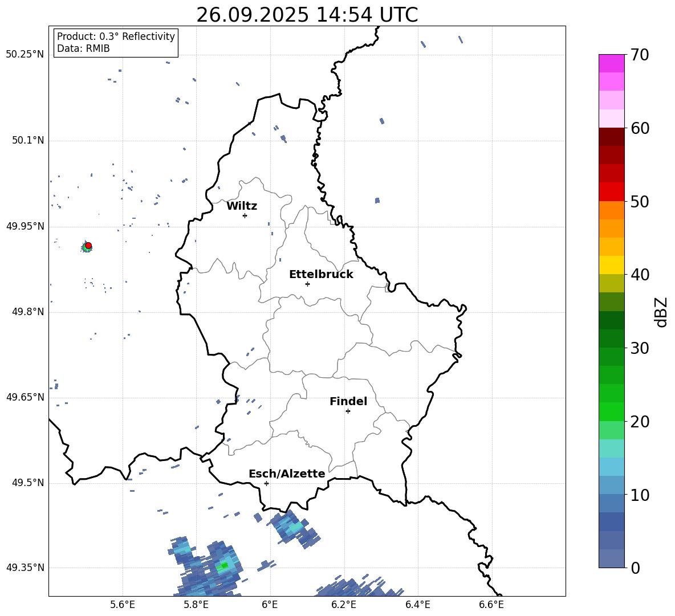Click the dark maroon colorbar swatch below 60
The image size is (675, 616).
click(x=611, y=137)
